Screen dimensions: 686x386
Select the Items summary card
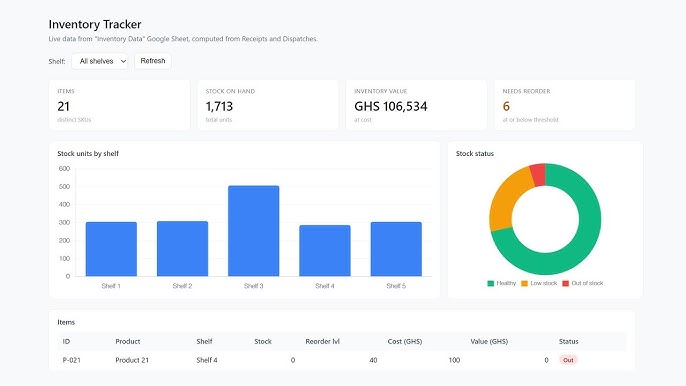click(119, 105)
